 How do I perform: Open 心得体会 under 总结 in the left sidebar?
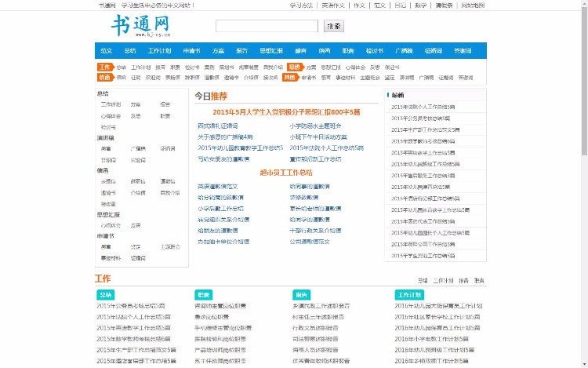(111, 116)
